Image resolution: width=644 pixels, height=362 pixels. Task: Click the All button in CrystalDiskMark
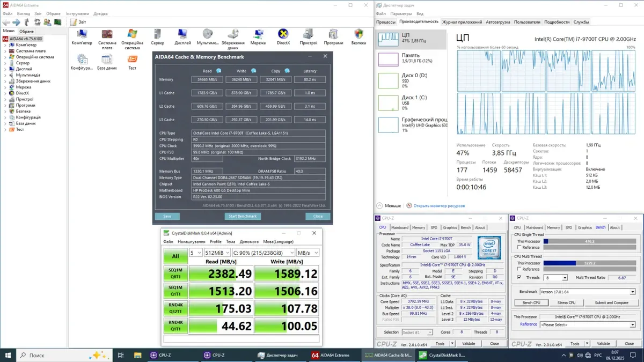[175, 256]
